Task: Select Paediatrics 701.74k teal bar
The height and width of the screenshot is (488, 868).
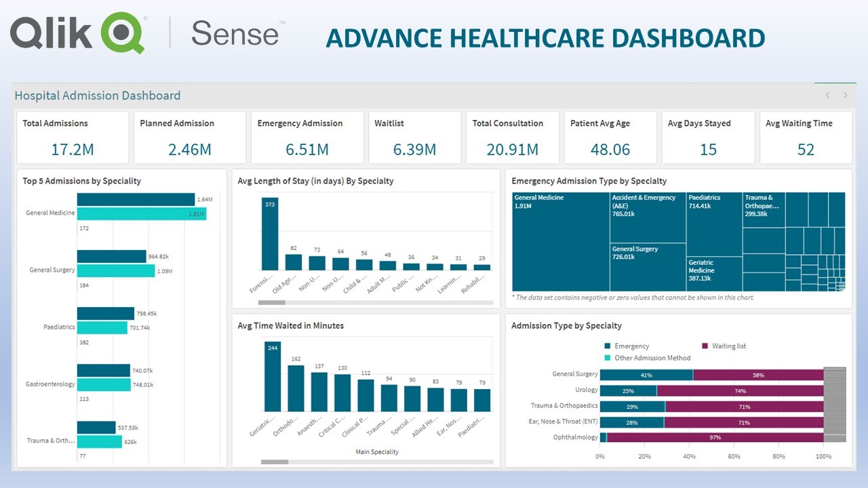Action: tap(102, 327)
